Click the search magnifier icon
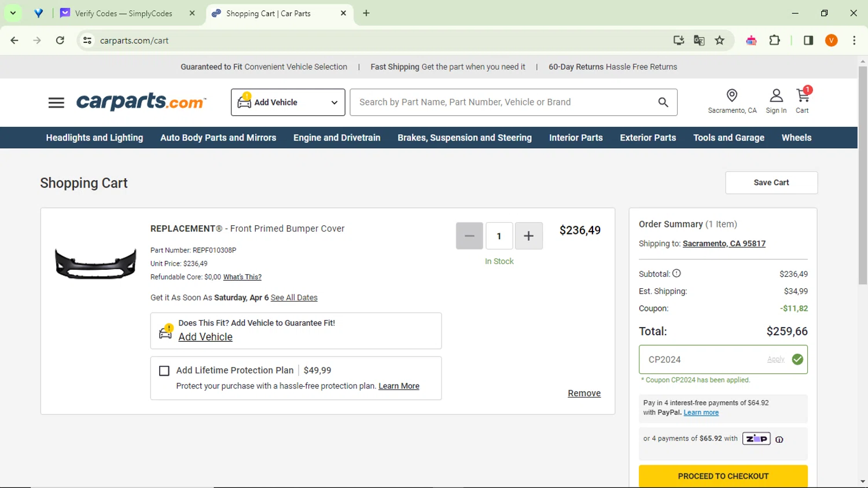868x488 pixels. click(x=663, y=102)
